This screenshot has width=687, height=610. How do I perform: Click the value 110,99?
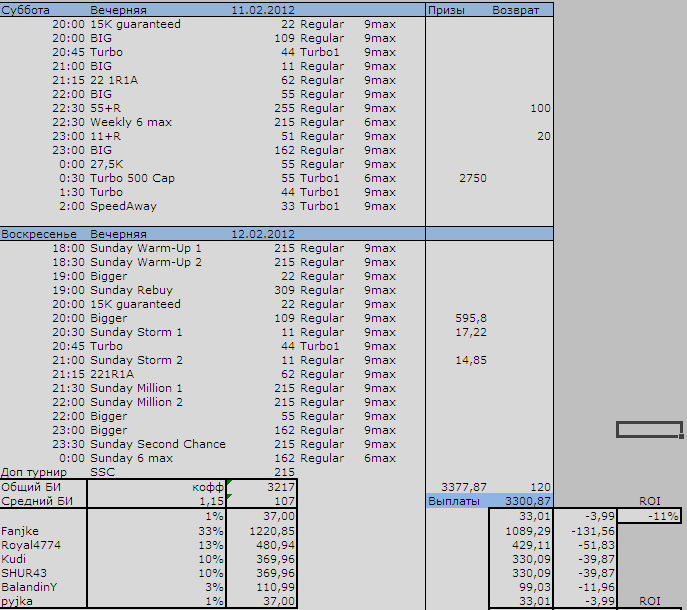[x=275, y=587]
